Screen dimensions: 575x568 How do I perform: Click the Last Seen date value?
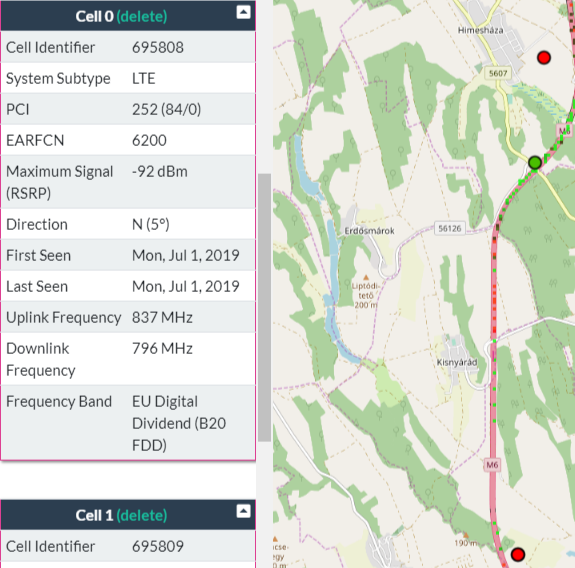186,286
